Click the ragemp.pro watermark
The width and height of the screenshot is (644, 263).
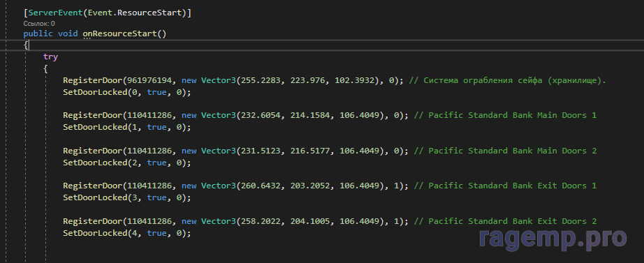(552, 239)
